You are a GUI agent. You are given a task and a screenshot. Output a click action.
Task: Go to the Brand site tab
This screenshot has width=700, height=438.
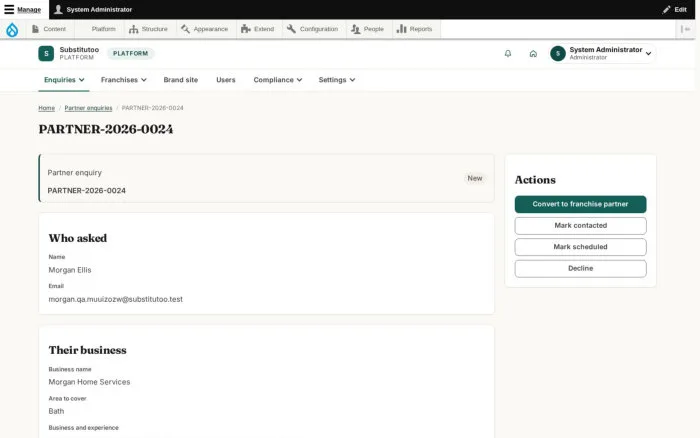tap(180, 80)
